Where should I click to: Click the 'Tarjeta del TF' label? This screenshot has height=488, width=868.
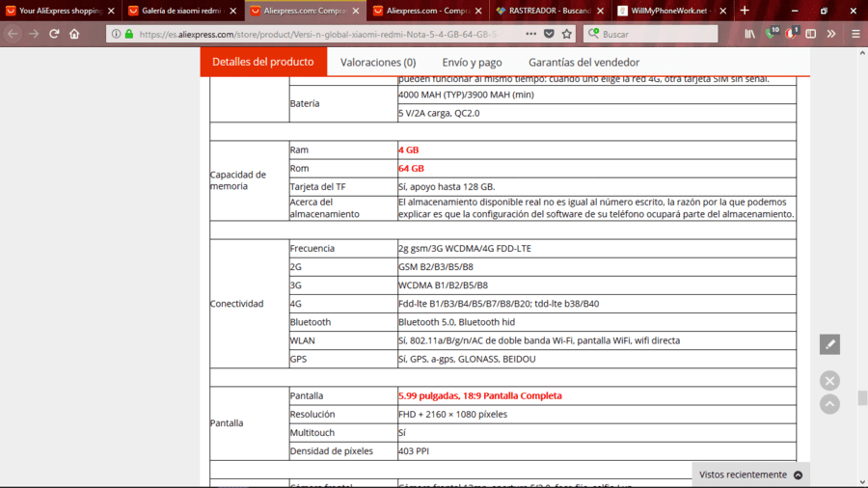point(317,186)
